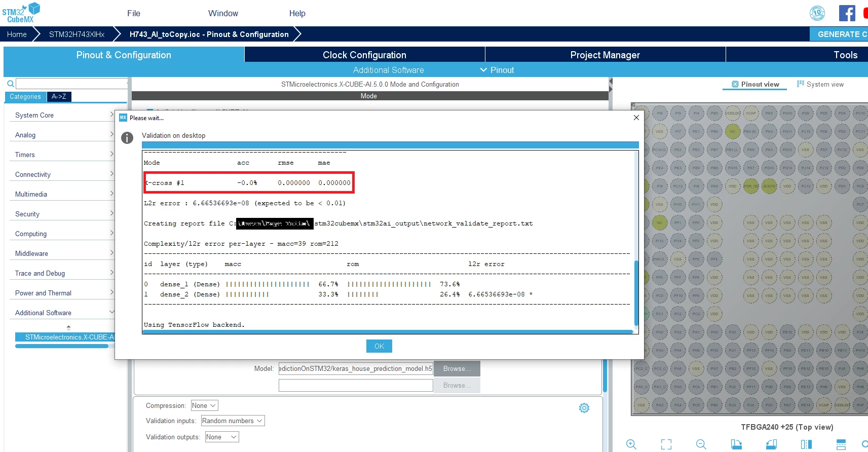Switch the peripheral list to Categories

click(25, 96)
